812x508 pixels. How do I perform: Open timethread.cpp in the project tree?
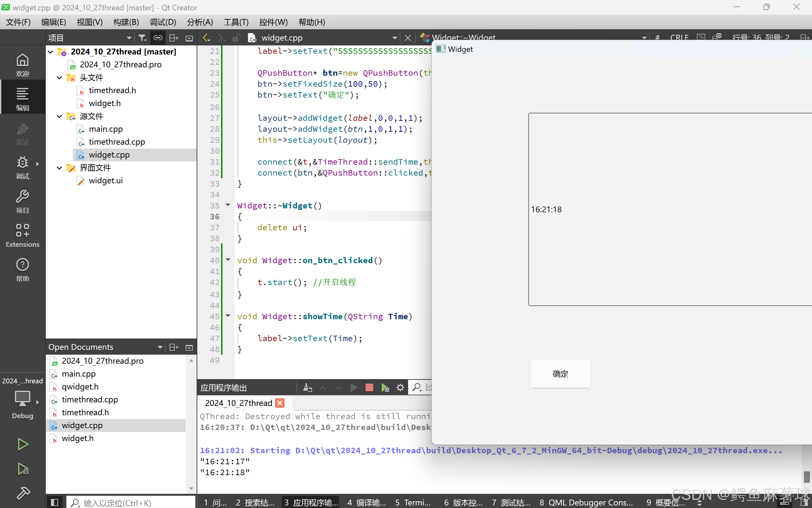point(117,142)
